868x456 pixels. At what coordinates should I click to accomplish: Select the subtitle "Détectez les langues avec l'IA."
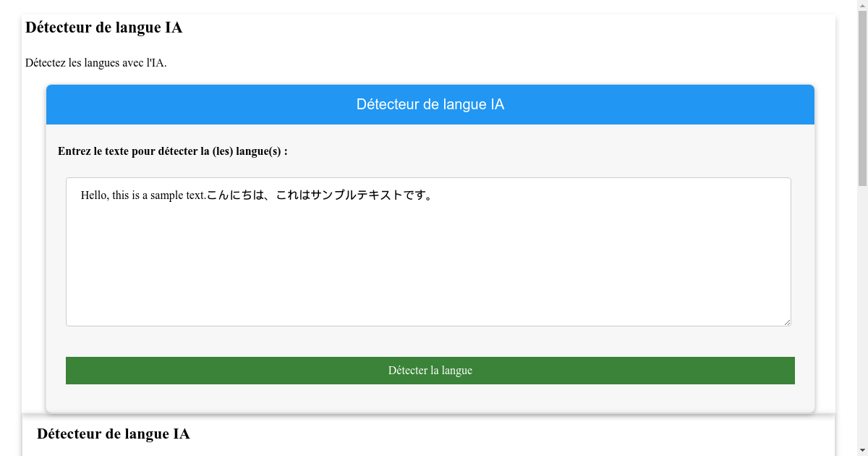(95, 62)
